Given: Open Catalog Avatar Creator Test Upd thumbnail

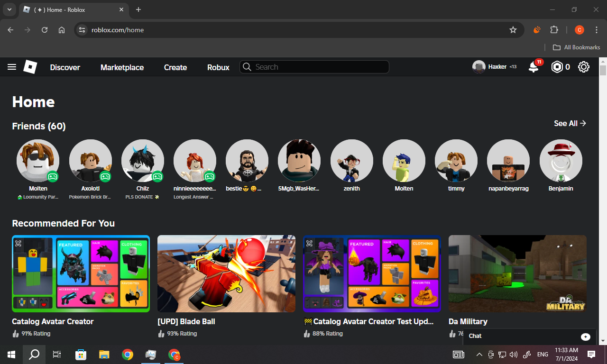Looking at the screenshot, I should click(x=372, y=274).
